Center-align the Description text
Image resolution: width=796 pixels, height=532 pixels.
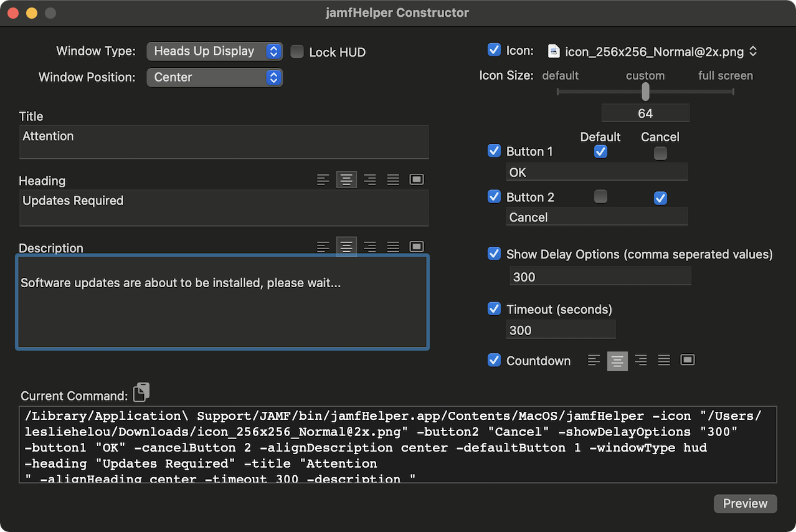click(x=346, y=247)
